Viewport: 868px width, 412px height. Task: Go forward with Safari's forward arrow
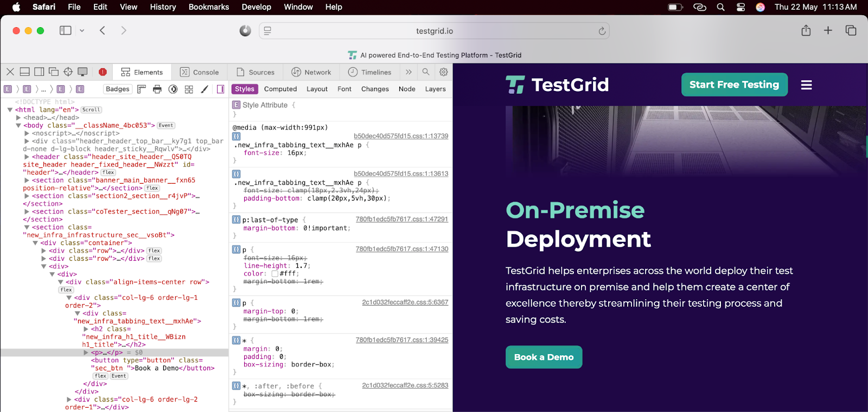tap(124, 30)
